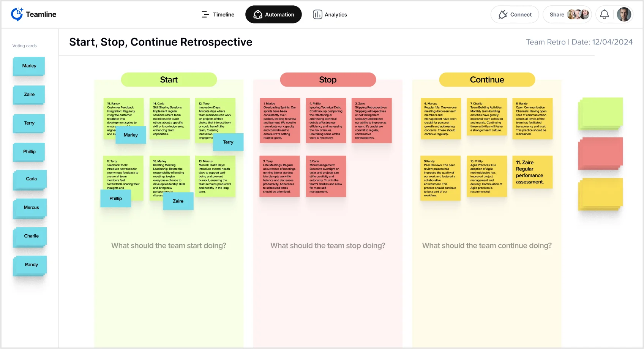Select Zaire's Regular performance assessment note
644x349 pixels.
click(532, 172)
